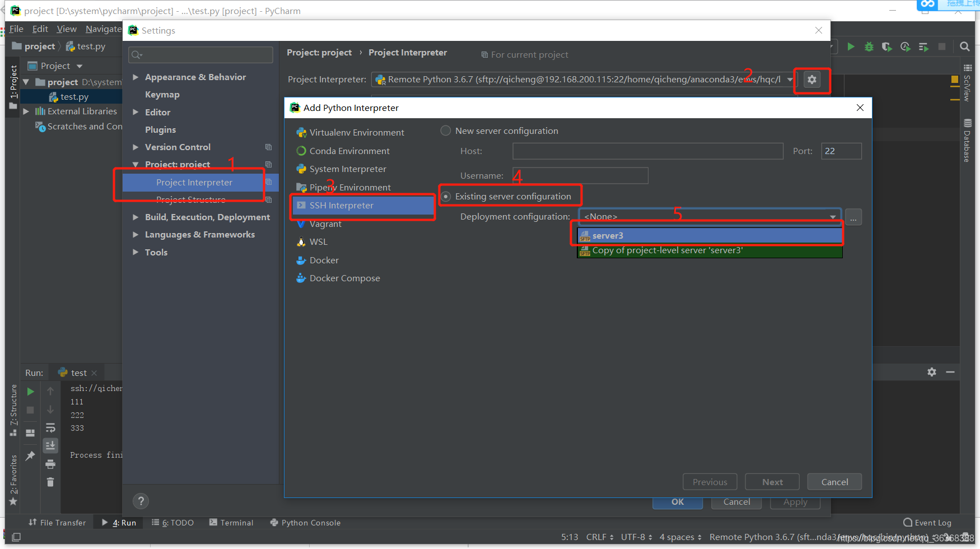Screen dimensions: 980x549
Task: Click the Settings search field
Action: [200, 55]
